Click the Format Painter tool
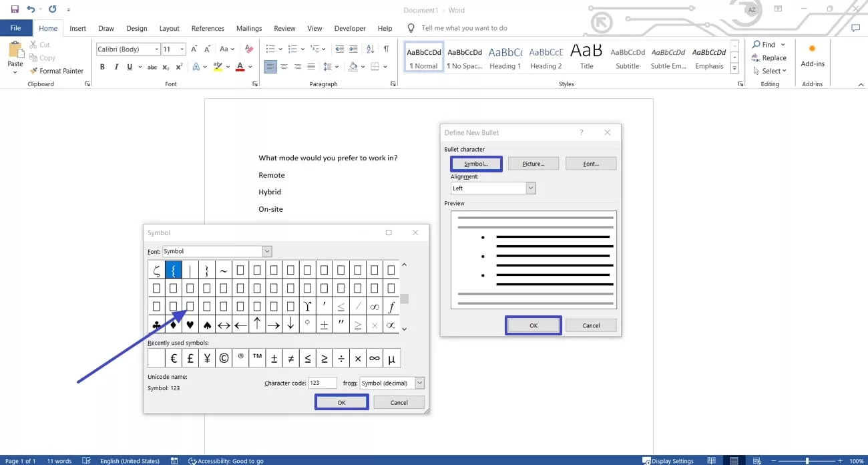 (x=57, y=71)
